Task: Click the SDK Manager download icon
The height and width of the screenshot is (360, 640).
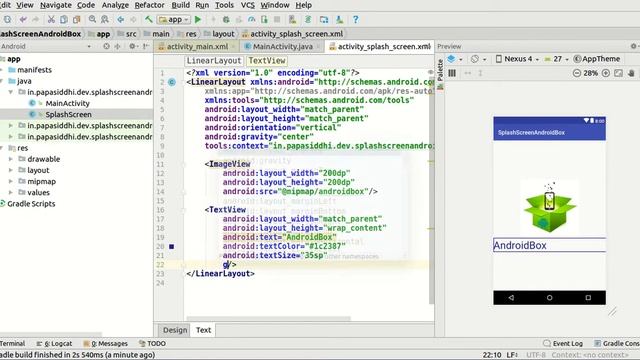Action: click(x=339, y=19)
